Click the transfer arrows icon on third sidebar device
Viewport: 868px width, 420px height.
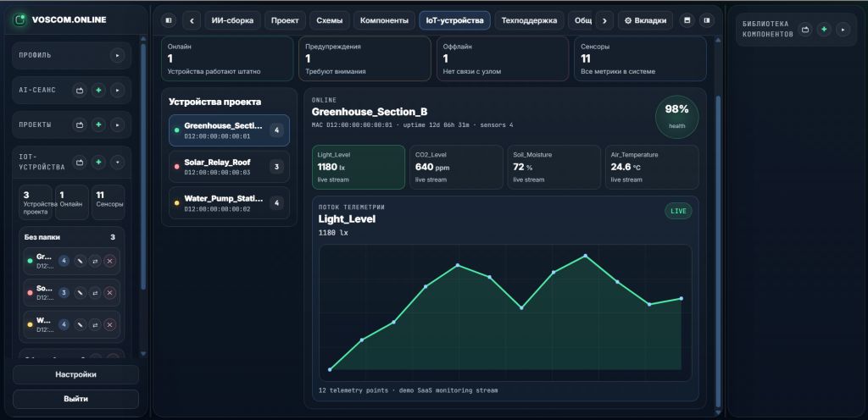[95, 324]
